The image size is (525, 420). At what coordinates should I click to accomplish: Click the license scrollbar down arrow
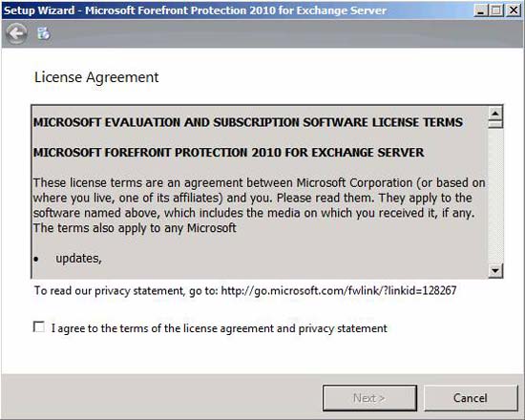495,270
